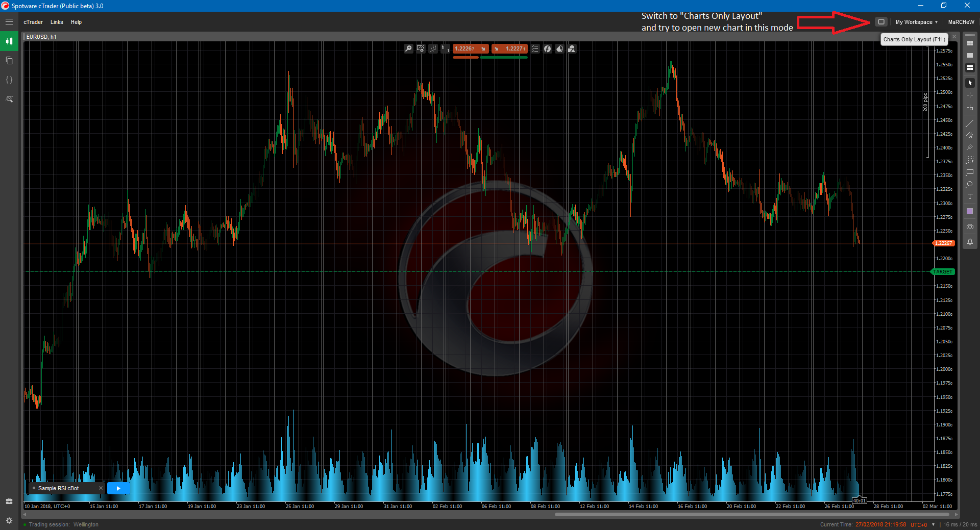980x530 pixels.
Task: Click the Trading session Wellington status
Action: [63, 524]
